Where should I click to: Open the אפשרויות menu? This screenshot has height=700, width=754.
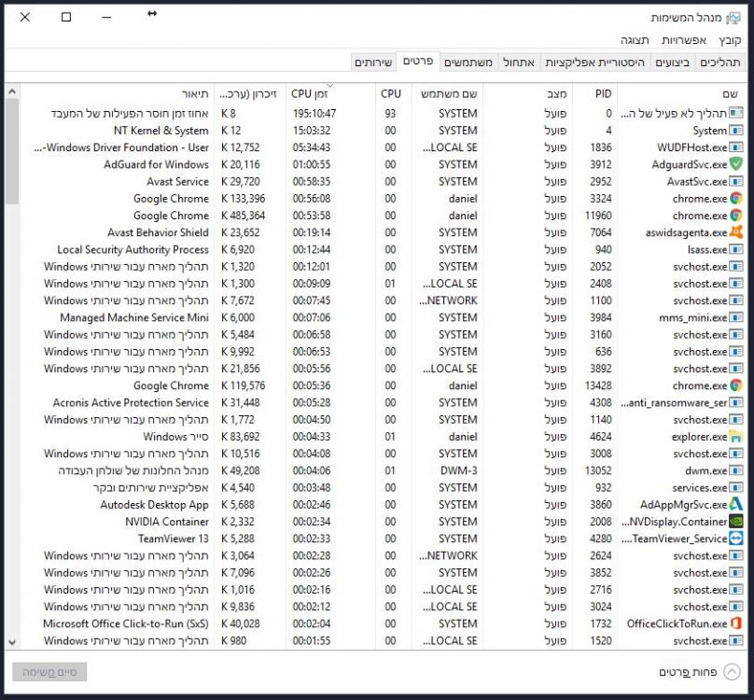(x=682, y=40)
